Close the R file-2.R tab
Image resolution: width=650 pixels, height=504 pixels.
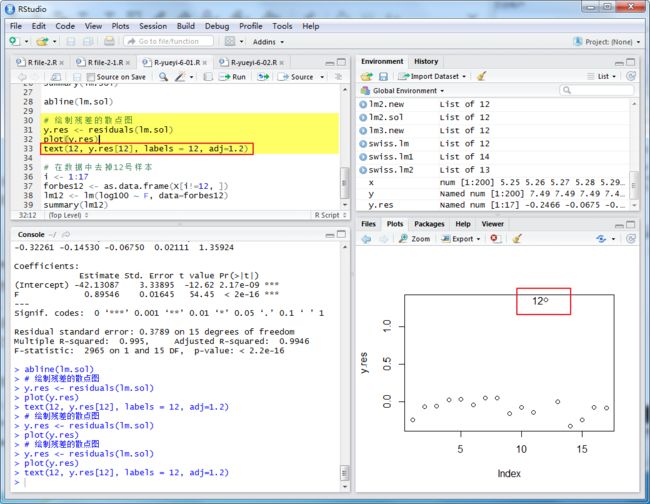pyautogui.click(x=61, y=63)
